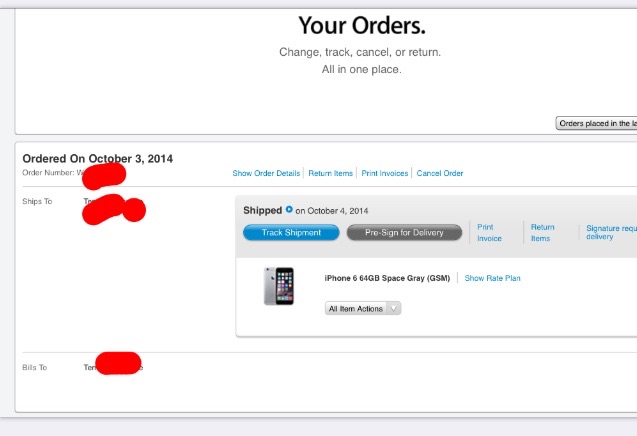Click Pre-Sign for Delivery button
This screenshot has width=637, height=436.
(404, 232)
